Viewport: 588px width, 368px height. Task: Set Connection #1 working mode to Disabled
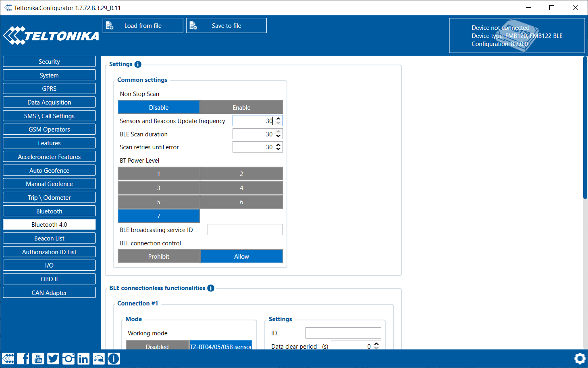tap(157, 345)
